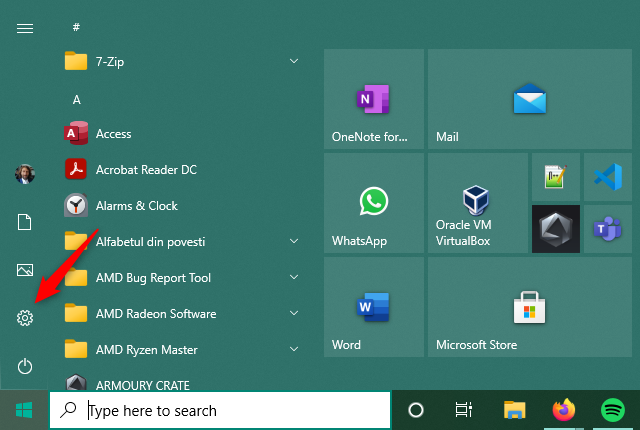
Task: Click the hamburger menu to expand Start
Action: coord(25,28)
